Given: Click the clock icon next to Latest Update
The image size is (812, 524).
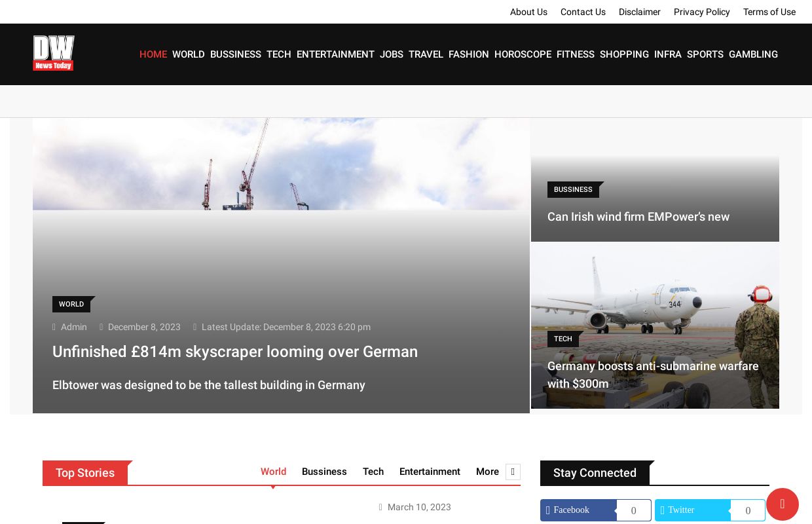Looking at the screenshot, I should [x=195, y=327].
